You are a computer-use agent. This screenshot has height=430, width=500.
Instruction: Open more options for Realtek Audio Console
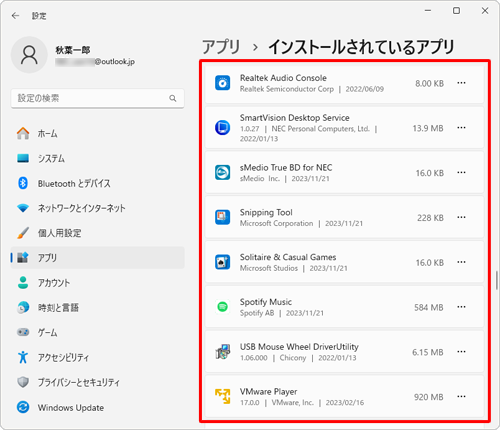[x=461, y=83]
